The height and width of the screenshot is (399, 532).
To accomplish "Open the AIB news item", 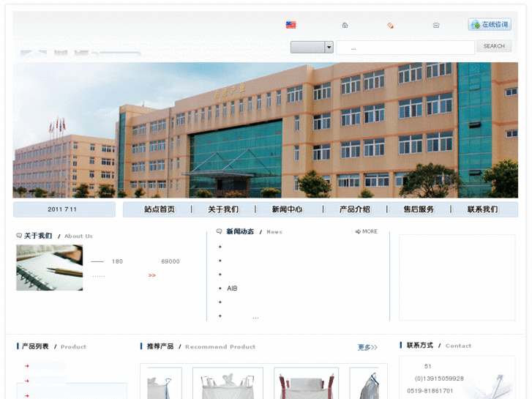I will 232,288.
